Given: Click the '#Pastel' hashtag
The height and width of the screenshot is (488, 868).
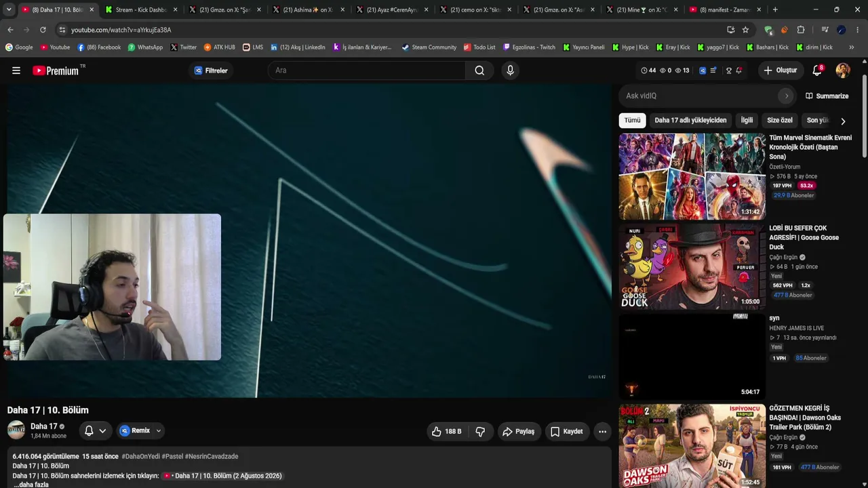Looking at the screenshot, I should (x=172, y=457).
